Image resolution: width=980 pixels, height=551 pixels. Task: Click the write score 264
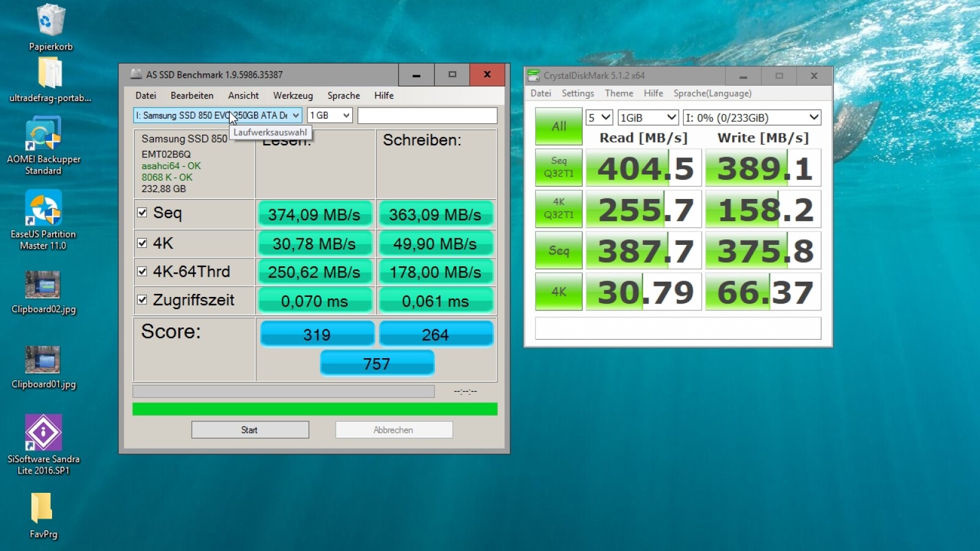435,334
